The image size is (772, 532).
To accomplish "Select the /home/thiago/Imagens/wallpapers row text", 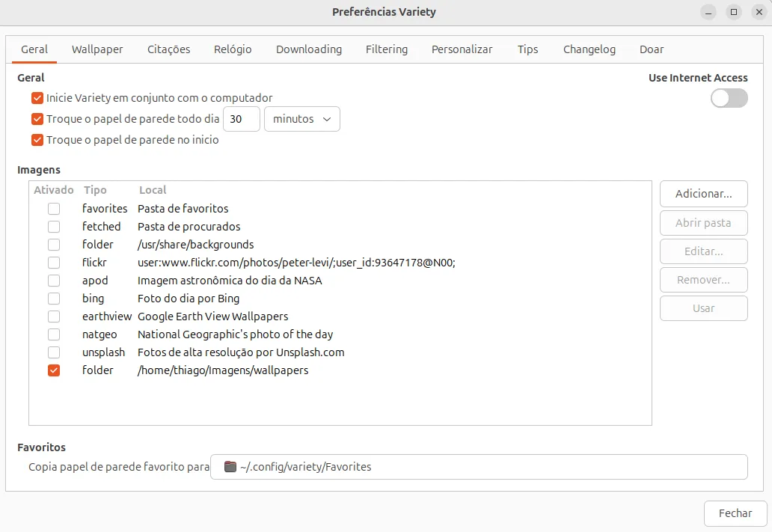I will 223,370.
